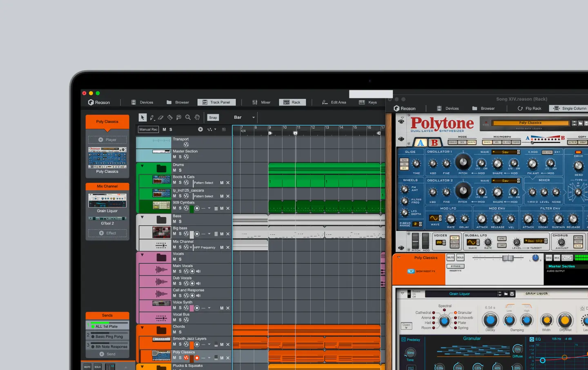Collapse the Chords folder track

click(142, 328)
